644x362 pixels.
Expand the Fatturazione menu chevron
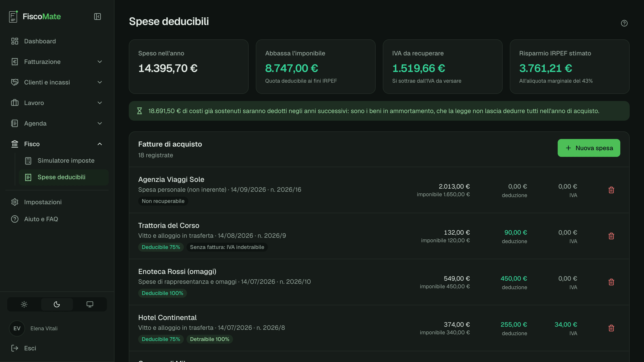100,62
